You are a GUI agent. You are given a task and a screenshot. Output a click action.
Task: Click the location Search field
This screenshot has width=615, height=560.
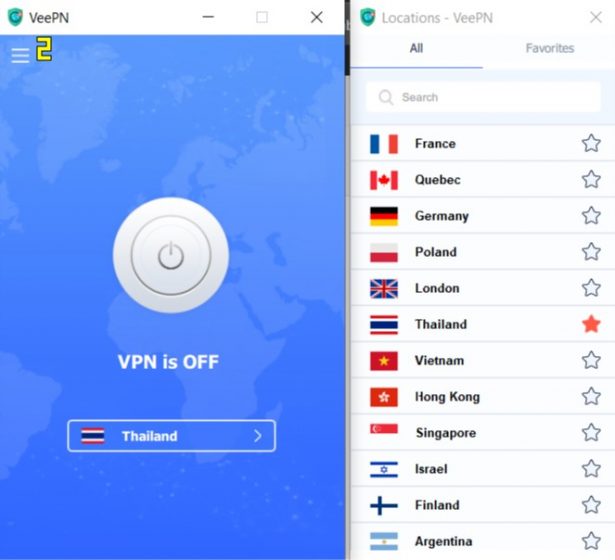pyautogui.click(x=483, y=97)
